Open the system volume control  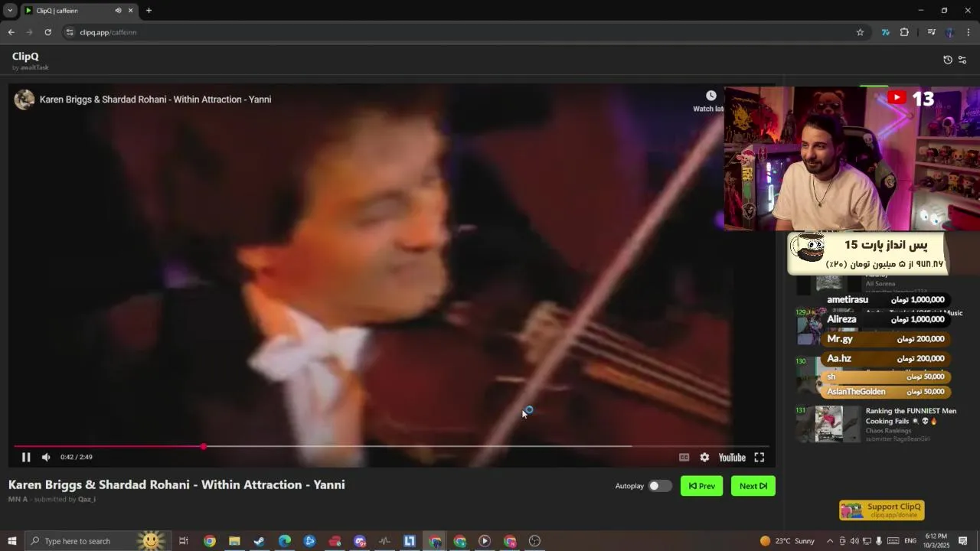854,541
